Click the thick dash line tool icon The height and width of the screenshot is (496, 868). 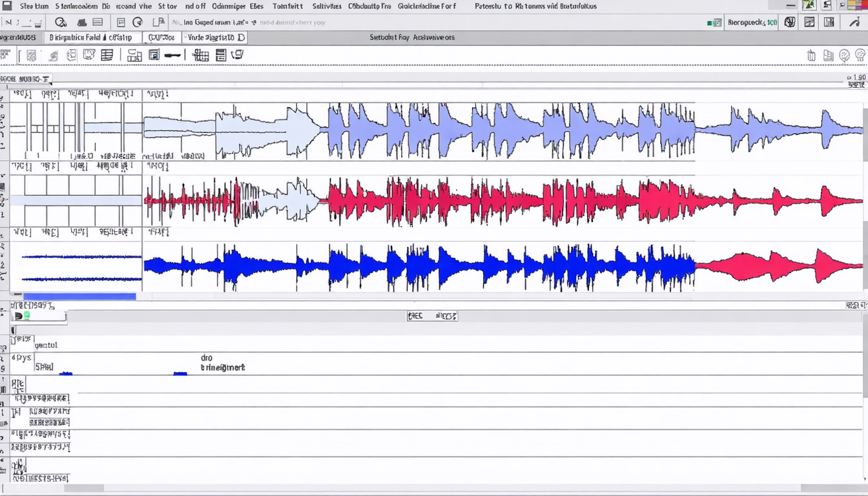point(172,56)
